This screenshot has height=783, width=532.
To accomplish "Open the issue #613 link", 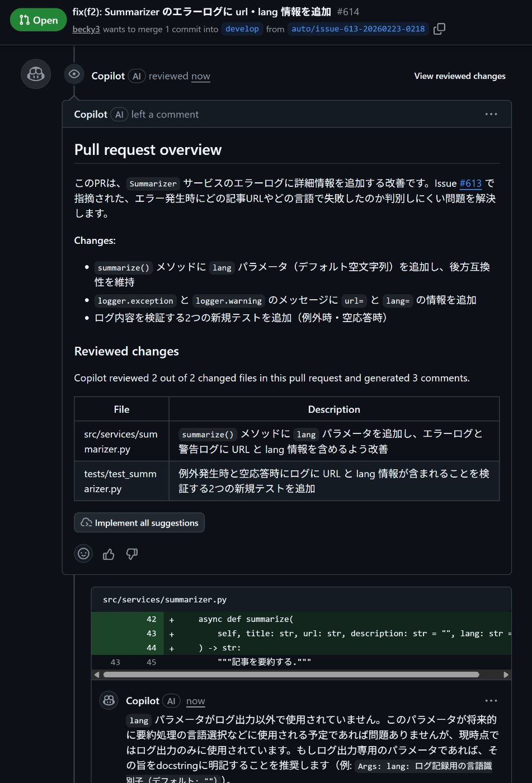I will (x=470, y=183).
